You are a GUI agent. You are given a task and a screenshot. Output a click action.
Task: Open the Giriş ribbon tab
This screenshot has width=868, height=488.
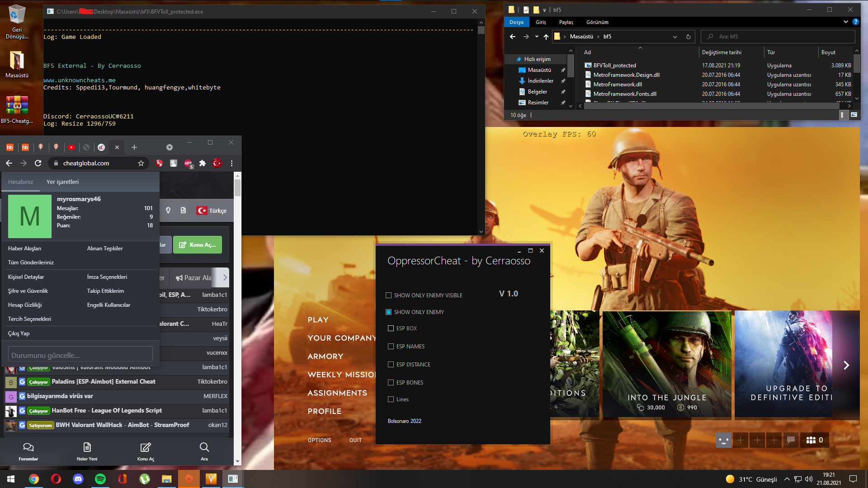point(541,22)
